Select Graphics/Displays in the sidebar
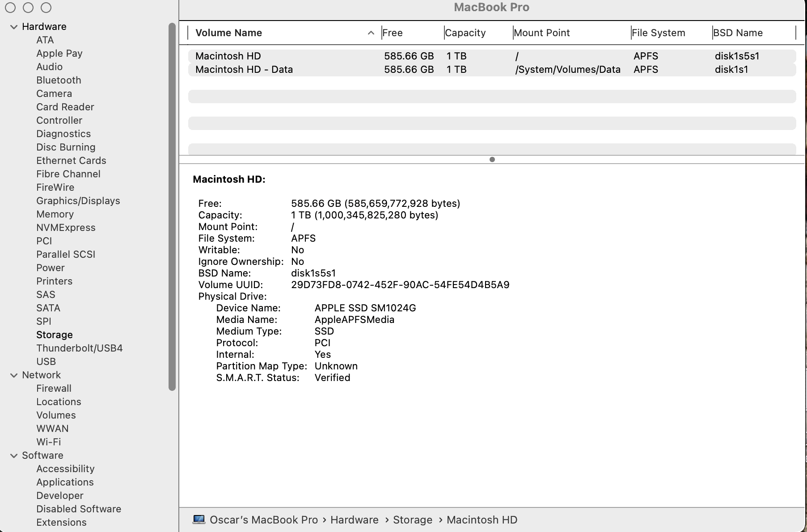 tap(78, 201)
